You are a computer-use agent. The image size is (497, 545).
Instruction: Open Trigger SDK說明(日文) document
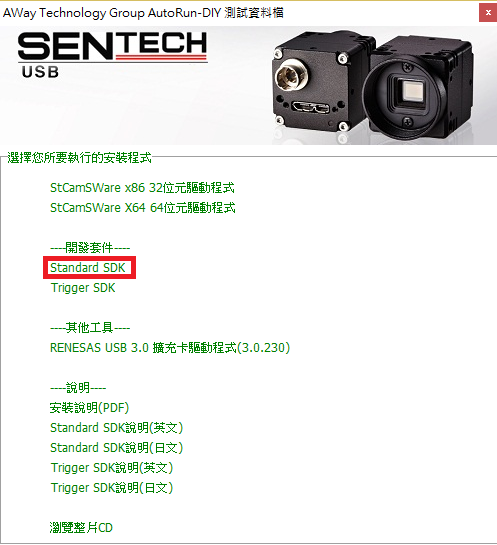[x=112, y=488]
